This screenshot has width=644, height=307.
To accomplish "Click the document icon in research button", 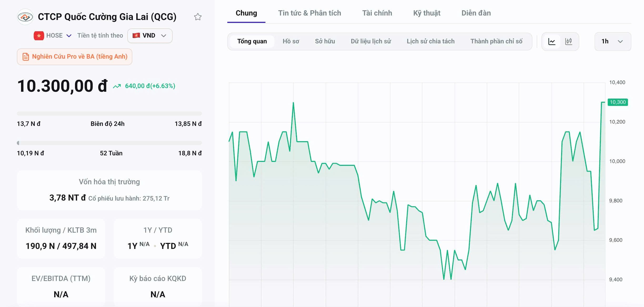I will [x=26, y=57].
